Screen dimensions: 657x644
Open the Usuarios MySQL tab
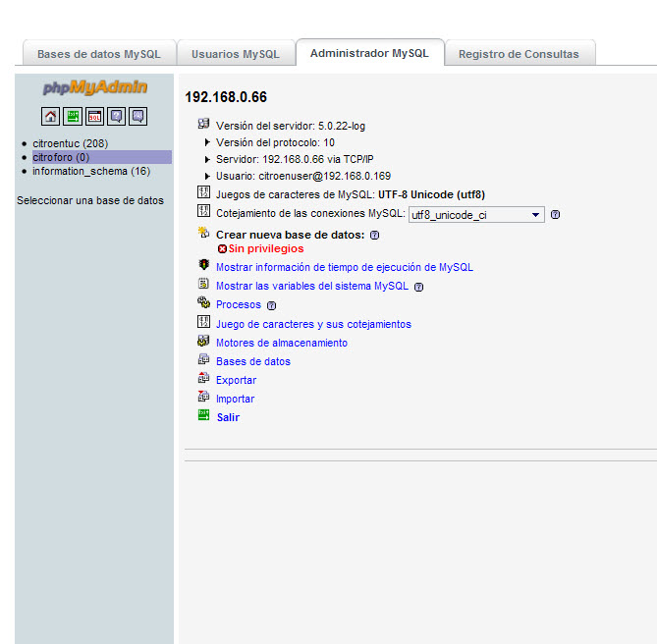(235, 54)
